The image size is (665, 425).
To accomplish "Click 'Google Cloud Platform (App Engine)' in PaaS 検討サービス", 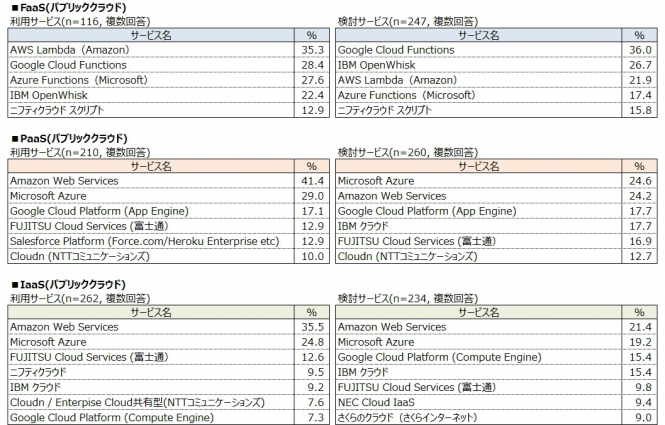I will point(427,211).
